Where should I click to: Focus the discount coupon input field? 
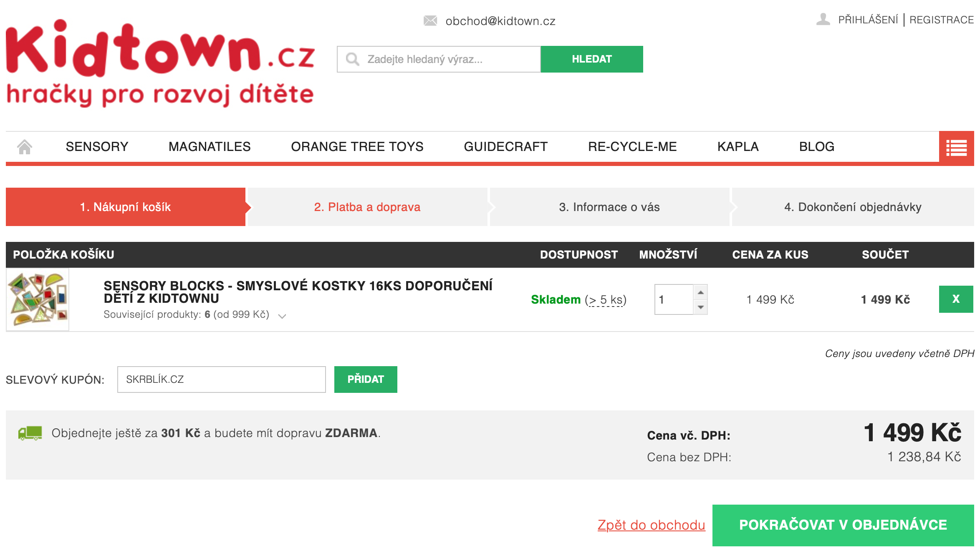222,380
